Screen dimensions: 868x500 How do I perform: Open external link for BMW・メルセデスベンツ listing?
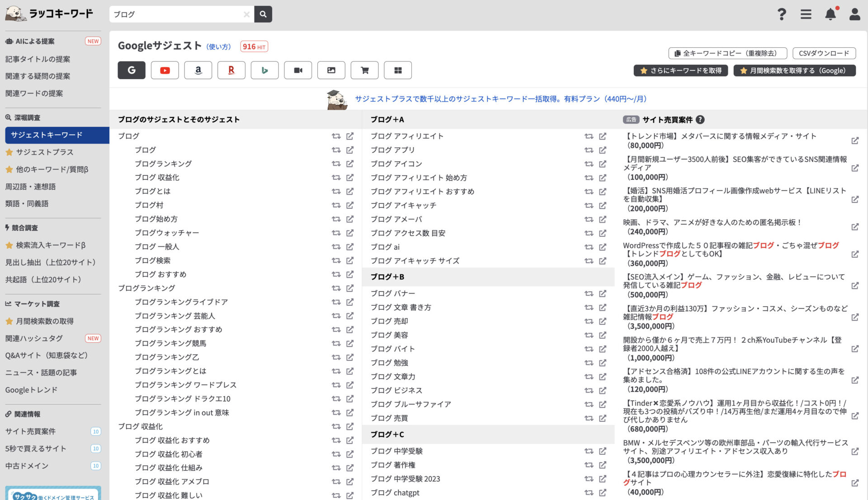855,452
